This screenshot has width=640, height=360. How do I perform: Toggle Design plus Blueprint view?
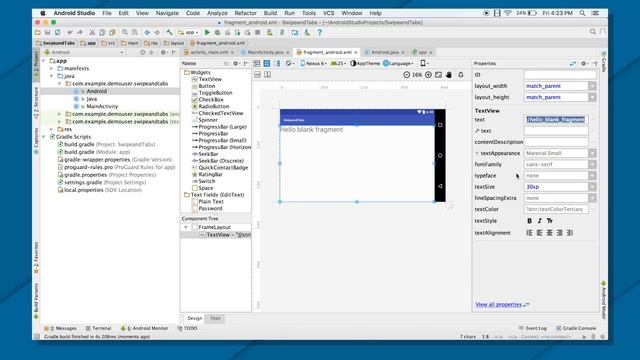pos(278,63)
